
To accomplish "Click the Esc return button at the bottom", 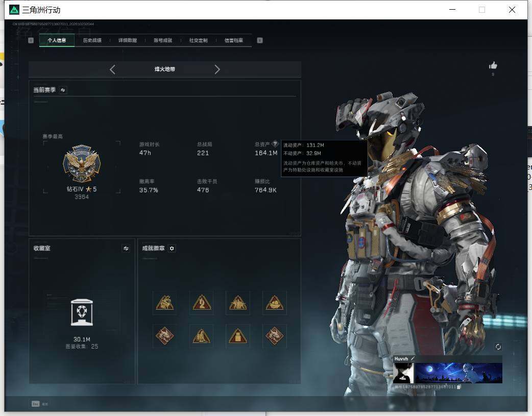I will pyautogui.click(x=40, y=404).
